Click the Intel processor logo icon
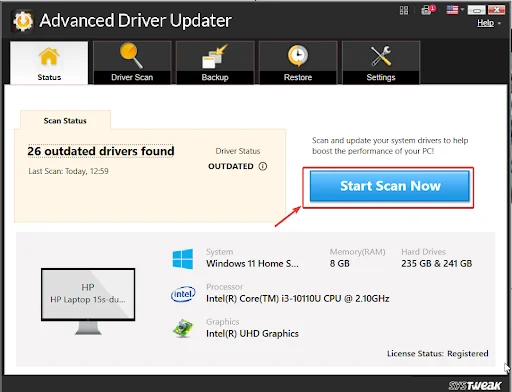 (x=183, y=294)
